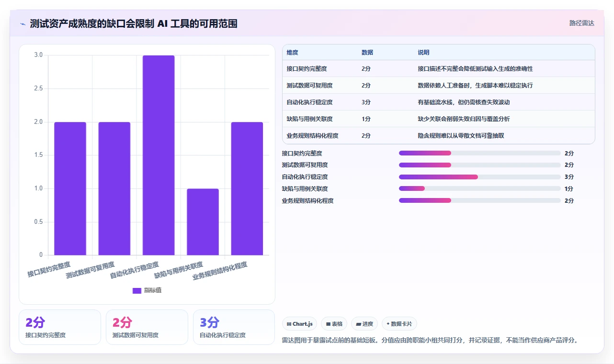Image resolution: width=614 pixels, height=364 pixels.
Task: Click the 测试数据可复用度 bar in chart
Action: point(114,188)
